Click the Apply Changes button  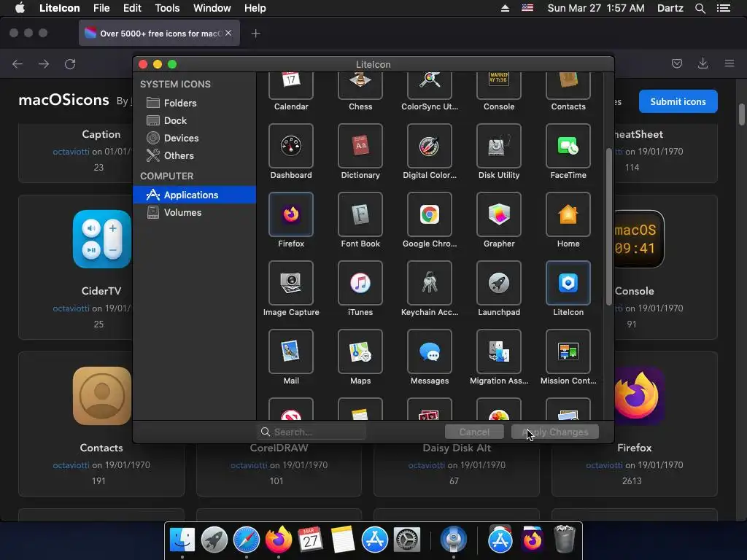555,432
